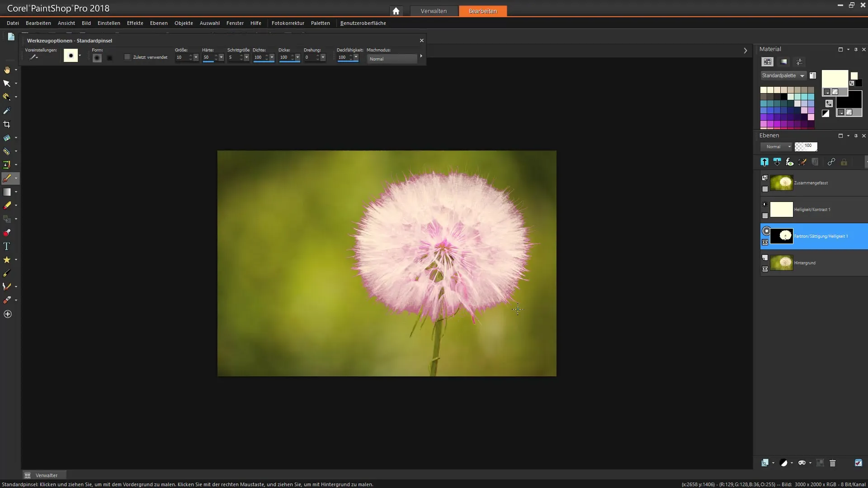Select the Straighten tool in toolbar
868x488 pixels.
7,138
